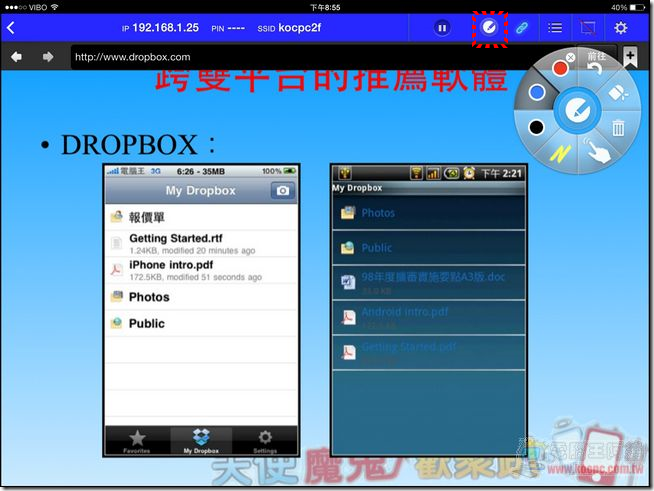Viewport: 654px width, 491px height.
Task: Toggle the crossed-out projector screen icon
Action: point(588,28)
